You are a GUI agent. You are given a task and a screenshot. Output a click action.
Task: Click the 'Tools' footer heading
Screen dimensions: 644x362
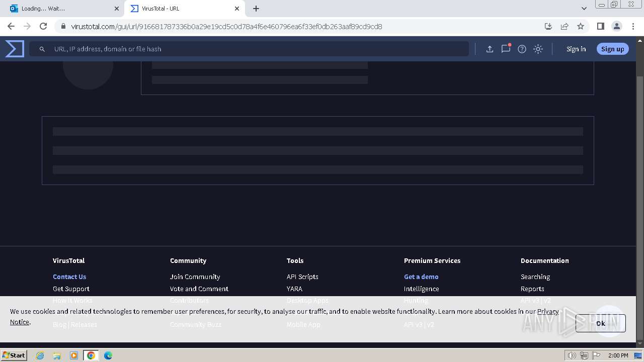(295, 260)
